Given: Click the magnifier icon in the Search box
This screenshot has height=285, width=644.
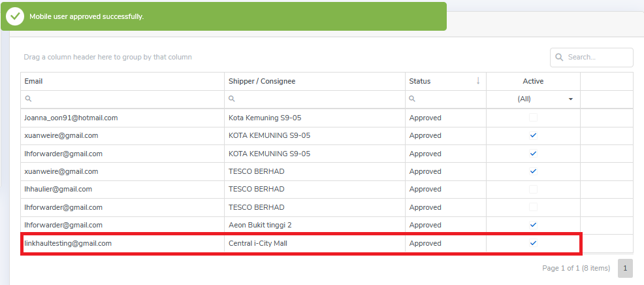Looking at the screenshot, I should tap(559, 58).
